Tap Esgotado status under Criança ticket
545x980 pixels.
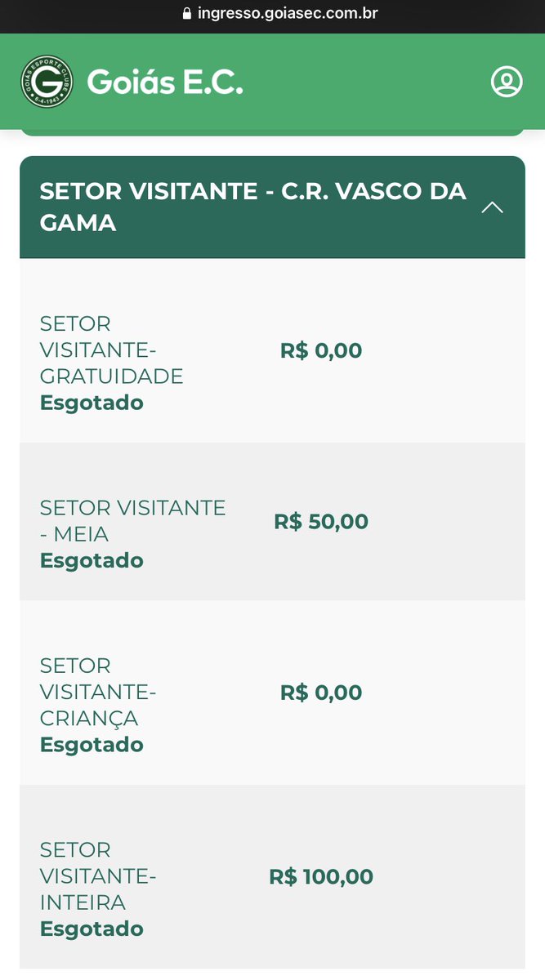click(x=92, y=745)
